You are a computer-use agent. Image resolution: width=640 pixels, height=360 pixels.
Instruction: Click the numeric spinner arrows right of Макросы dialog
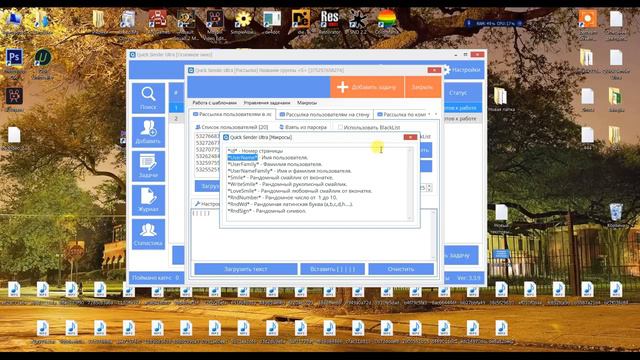[x=429, y=187]
